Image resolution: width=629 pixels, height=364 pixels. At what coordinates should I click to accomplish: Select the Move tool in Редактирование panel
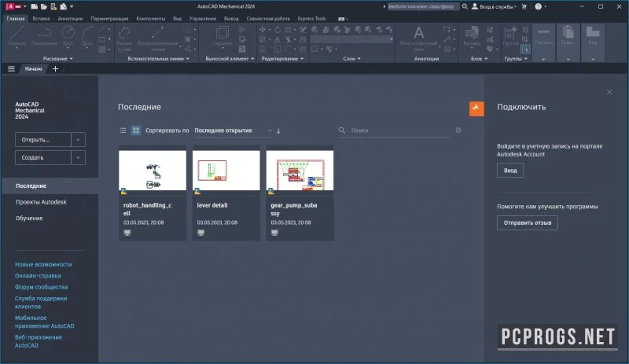(263, 30)
